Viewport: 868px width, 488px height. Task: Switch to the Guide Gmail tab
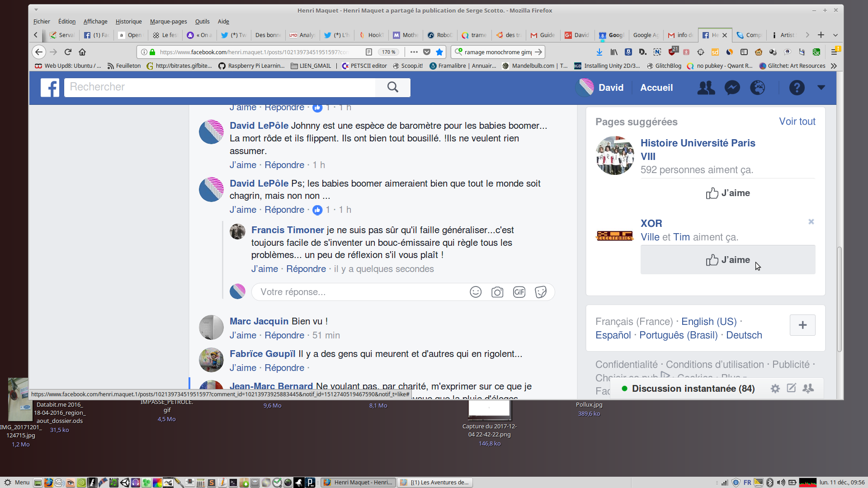click(543, 35)
